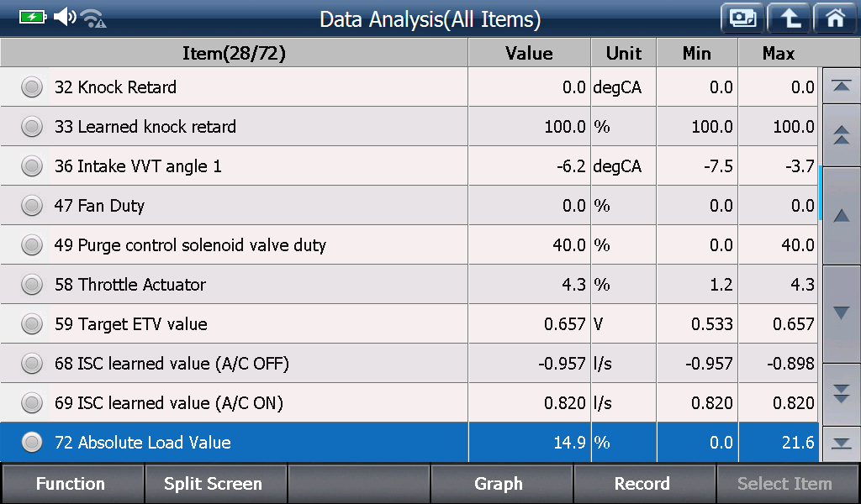Click the Value column header

(530, 53)
